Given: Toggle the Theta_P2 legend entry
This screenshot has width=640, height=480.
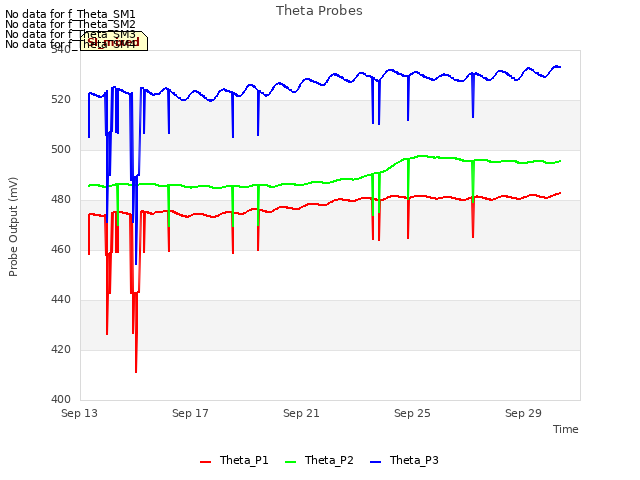Looking at the screenshot, I should (x=319, y=460).
